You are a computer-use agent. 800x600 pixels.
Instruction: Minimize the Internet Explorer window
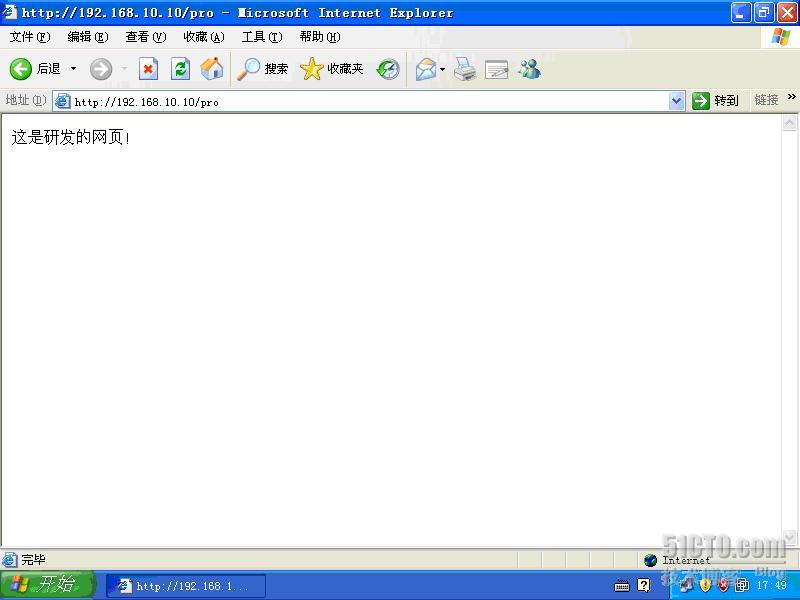[741, 13]
